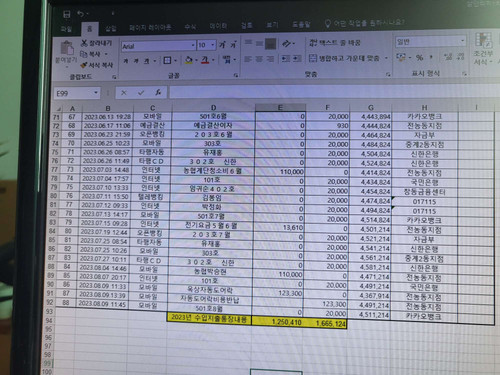Click the insert function fx icon
The width and height of the screenshot is (500, 375).
point(158,92)
